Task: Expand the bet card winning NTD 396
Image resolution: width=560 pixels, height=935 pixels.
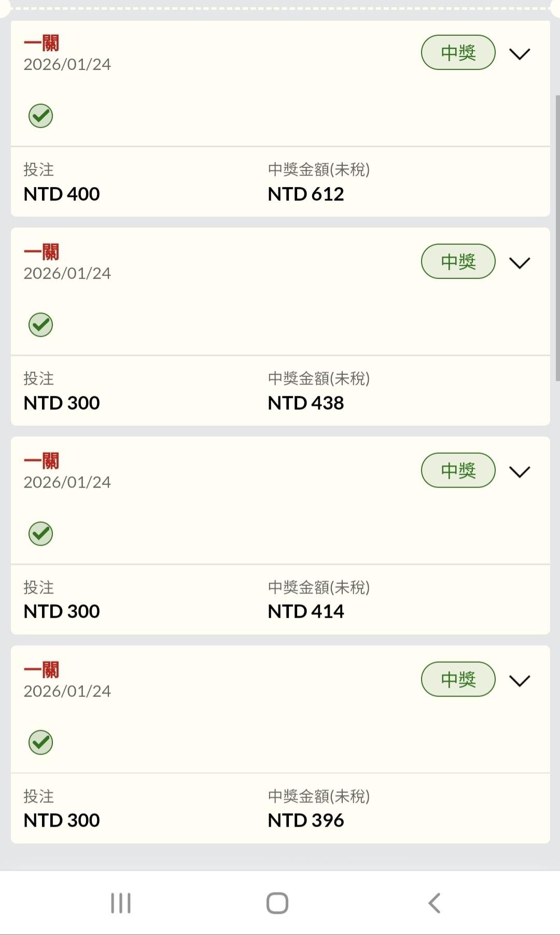Action: pos(520,680)
